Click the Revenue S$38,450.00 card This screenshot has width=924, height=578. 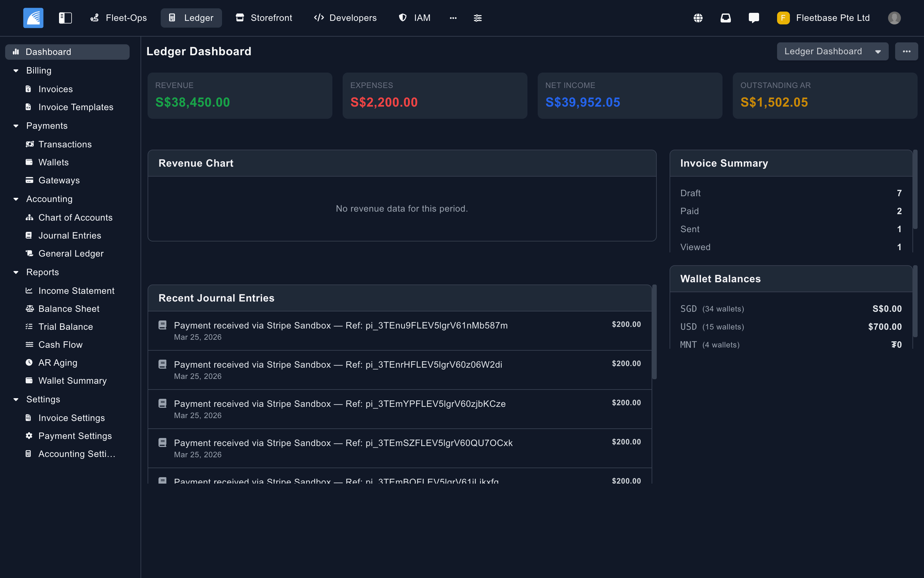point(240,96)
